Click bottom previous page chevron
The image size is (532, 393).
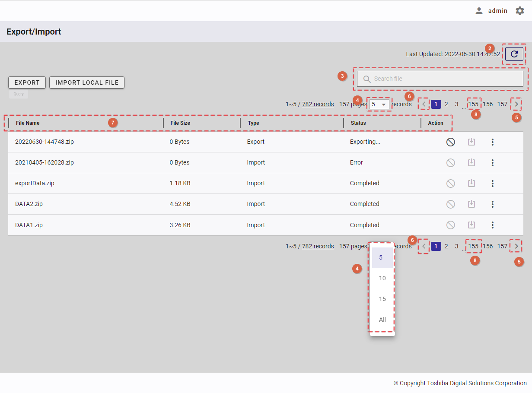tap(424, 246)
